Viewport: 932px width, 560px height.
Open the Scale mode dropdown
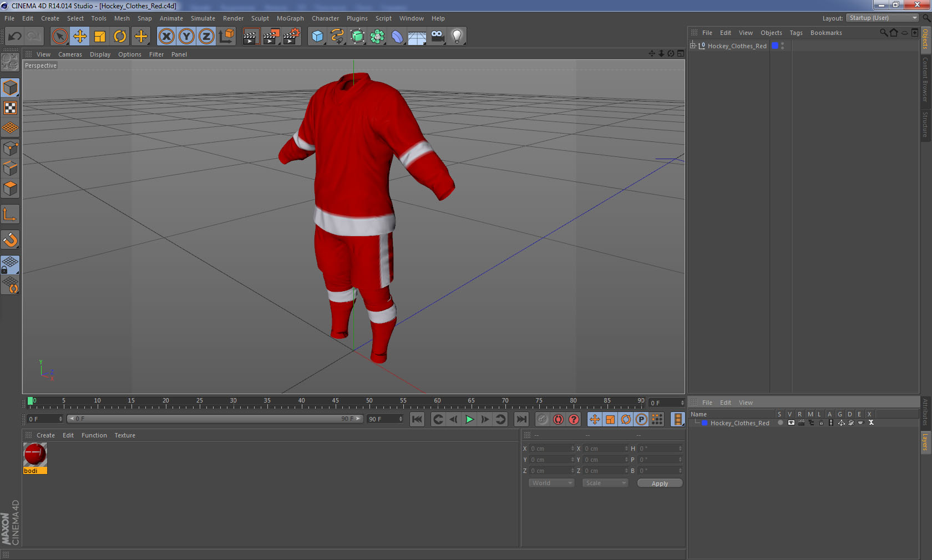tap(605, 483)
